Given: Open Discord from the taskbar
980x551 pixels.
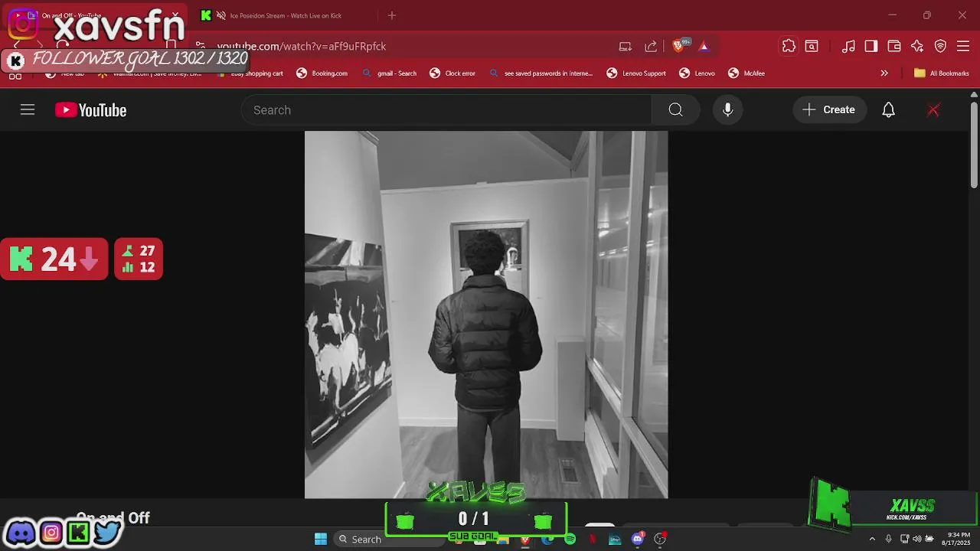Looking at the screenshot, I should tap(638, 540).
